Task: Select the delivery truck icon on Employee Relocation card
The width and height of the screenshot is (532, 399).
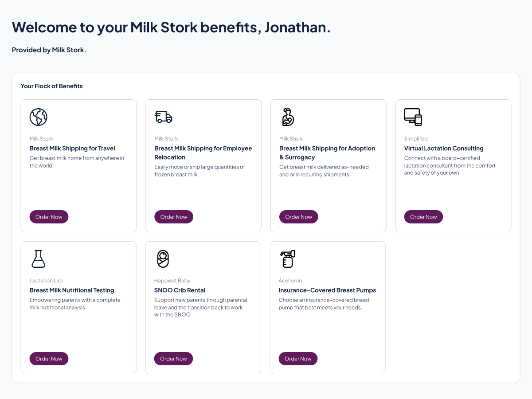Action: pyautogui.click(x=163, y=117)
